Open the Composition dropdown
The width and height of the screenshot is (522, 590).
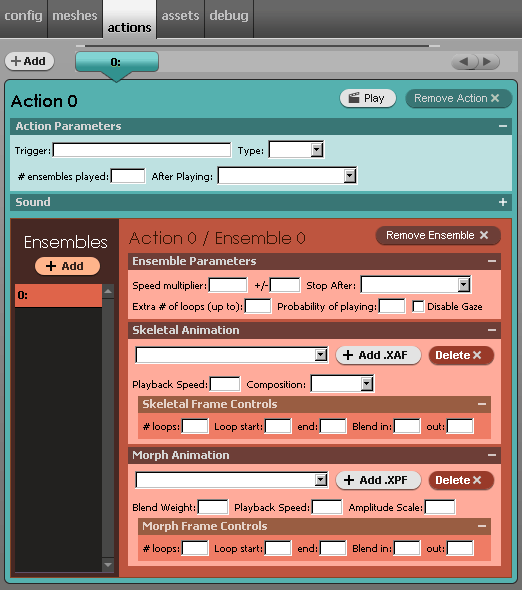click(342, 384)
